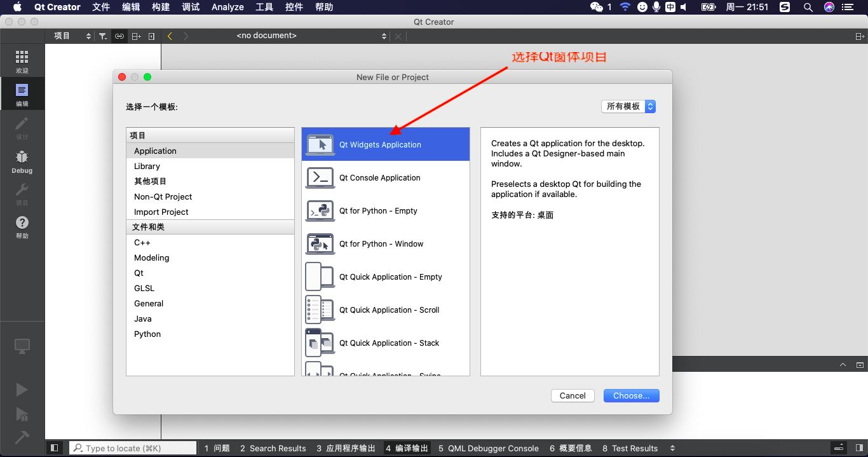Viewport: 868px width, 457px height.
Task: Open the 8 Test Results pane
Action: (630, 448)
